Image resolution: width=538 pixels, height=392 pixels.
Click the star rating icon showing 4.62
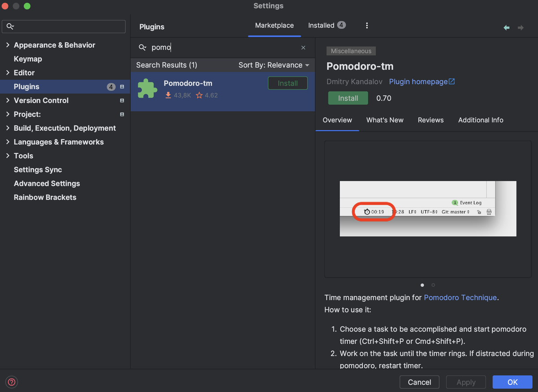point(199,95)
